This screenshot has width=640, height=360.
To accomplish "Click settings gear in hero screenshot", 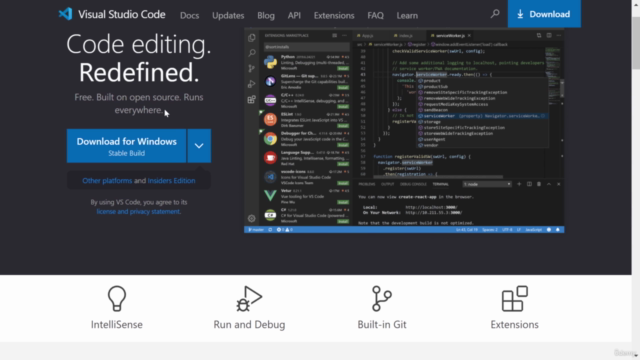I will pos(252,218).
